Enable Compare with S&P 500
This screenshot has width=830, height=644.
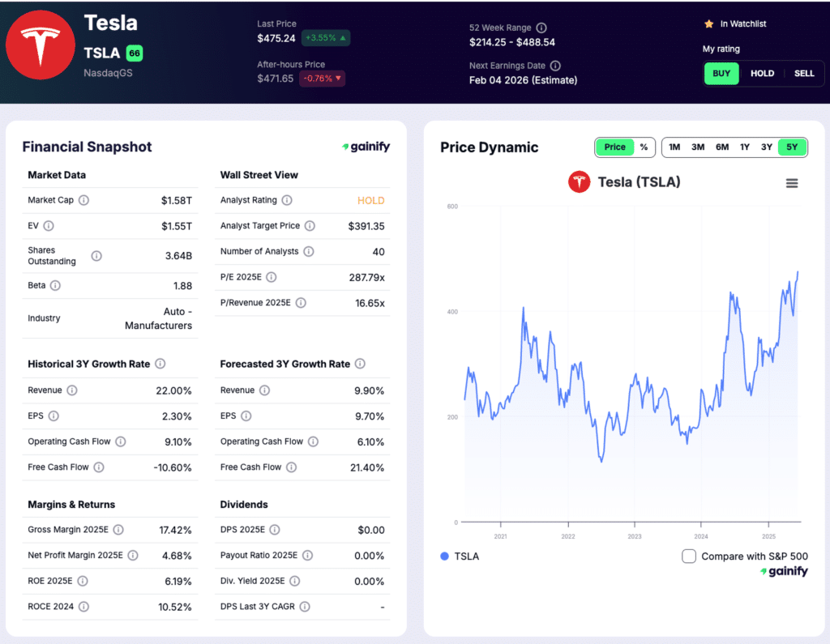point(688,557)
